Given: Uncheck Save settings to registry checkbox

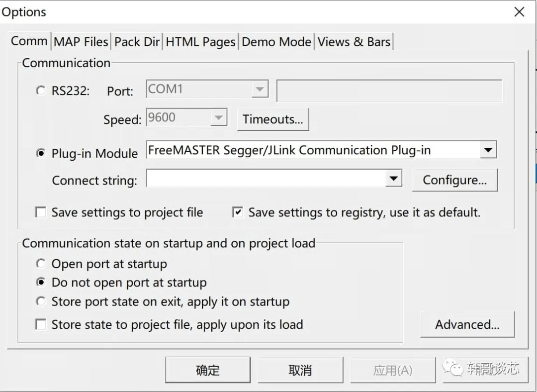Looking at the screenshot, I should [x=238, y=213].
